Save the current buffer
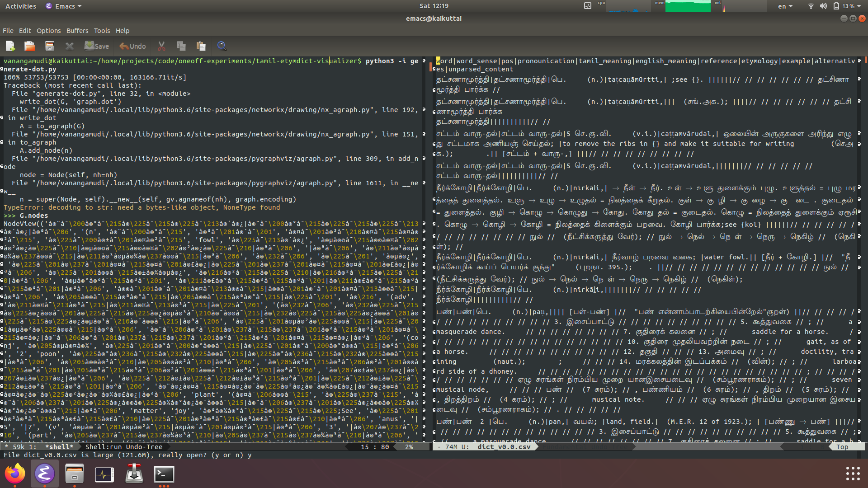The height and width of the screenshot is (488, 868). pos(96,46)
